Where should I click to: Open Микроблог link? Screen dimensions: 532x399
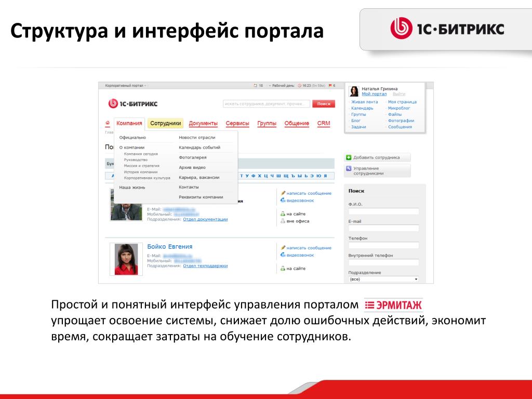coord(399,108)
